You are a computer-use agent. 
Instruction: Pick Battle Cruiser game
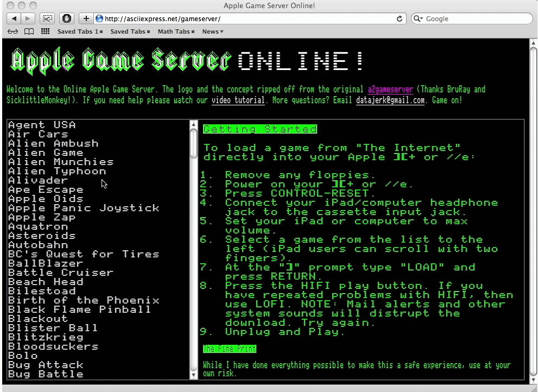point(61,273)
